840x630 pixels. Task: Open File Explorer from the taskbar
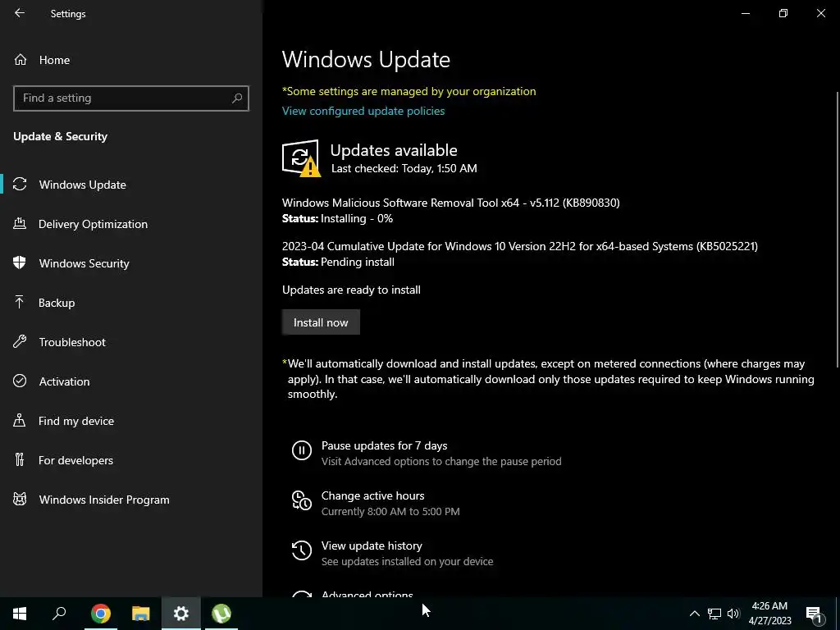click(141, 614)
